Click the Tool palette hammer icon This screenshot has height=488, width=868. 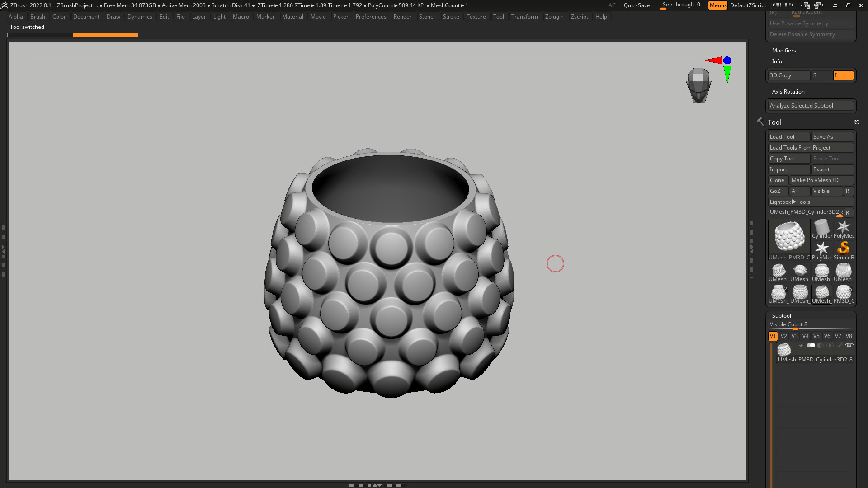click(760, 122)
